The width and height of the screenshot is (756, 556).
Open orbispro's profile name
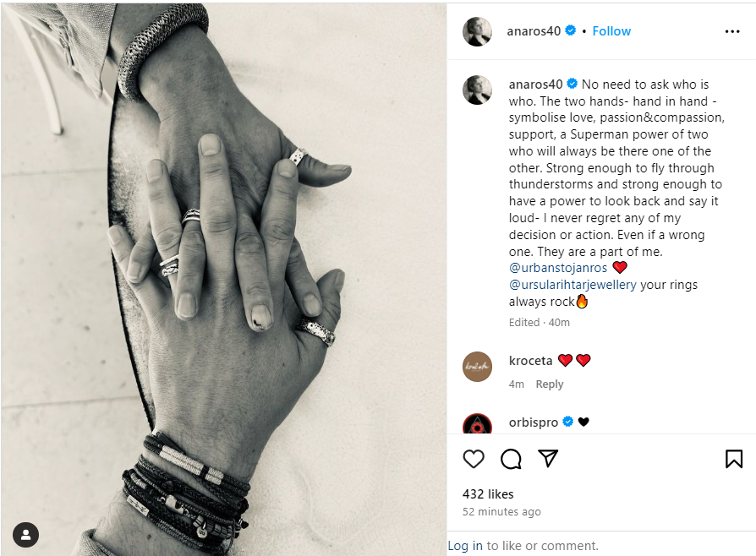[534, 422]
